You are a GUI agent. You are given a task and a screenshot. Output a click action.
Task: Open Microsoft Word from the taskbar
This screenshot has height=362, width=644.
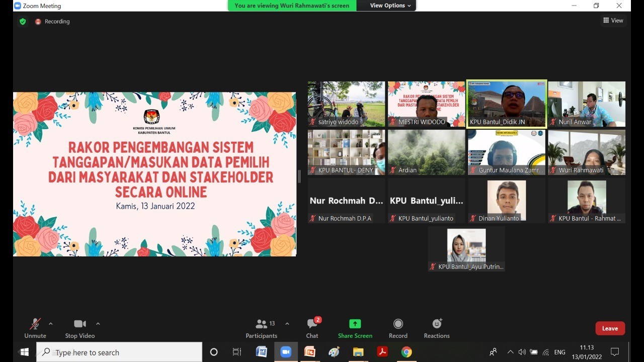click(261, 352)
